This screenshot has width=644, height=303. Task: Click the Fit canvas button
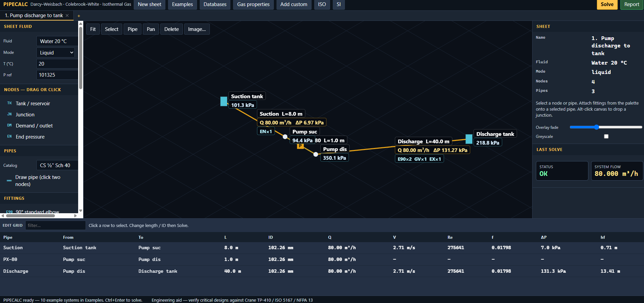(x=93, y=29)
